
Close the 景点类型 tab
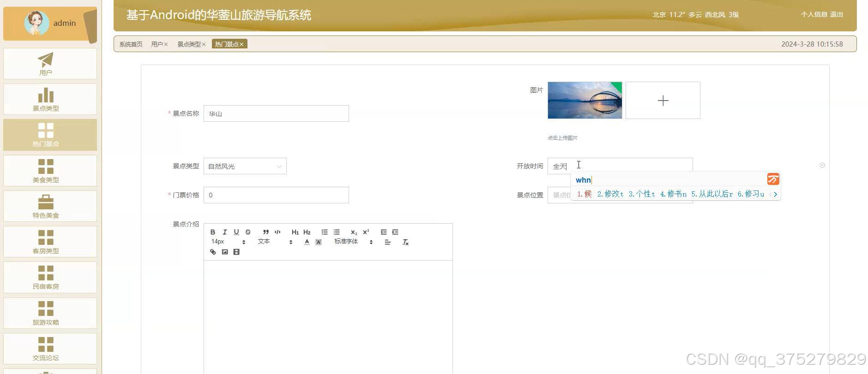(204, 44)
